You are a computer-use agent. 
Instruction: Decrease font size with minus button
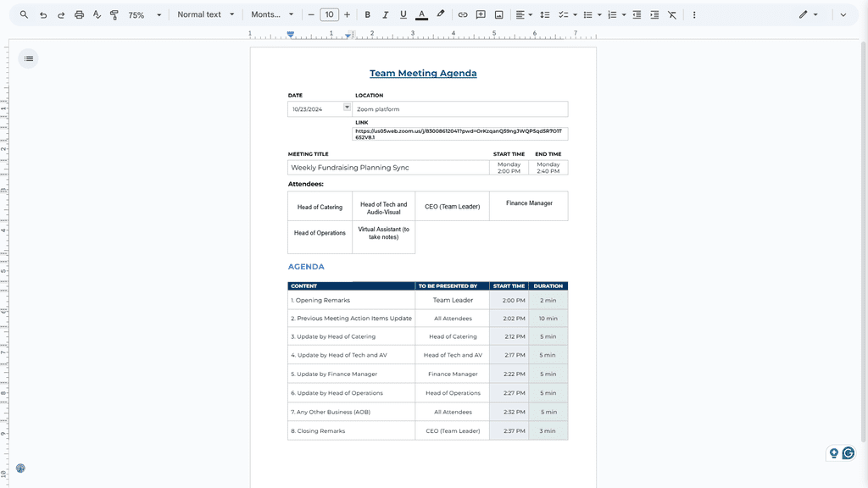click(x=311, y=15)
